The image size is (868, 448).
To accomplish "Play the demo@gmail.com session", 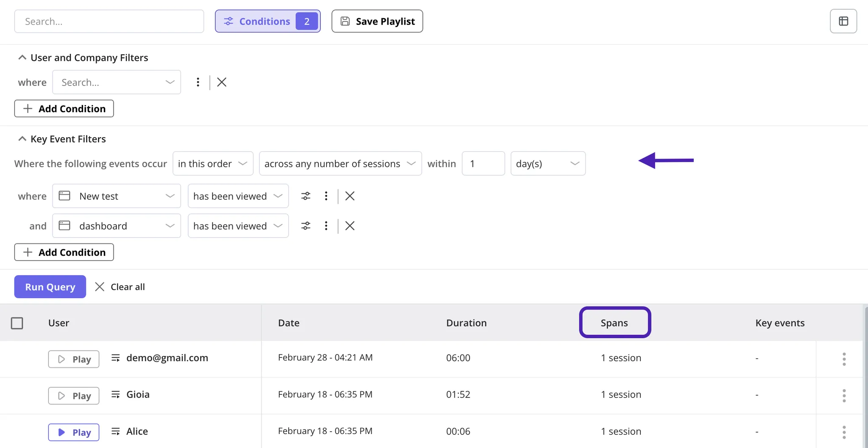I will click(x=74, y=359).
